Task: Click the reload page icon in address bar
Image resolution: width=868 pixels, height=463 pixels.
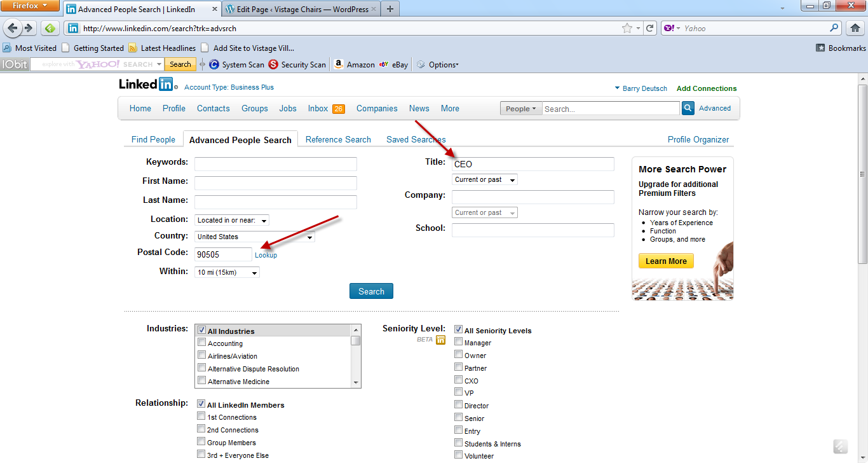Action: tap(649, 28)
